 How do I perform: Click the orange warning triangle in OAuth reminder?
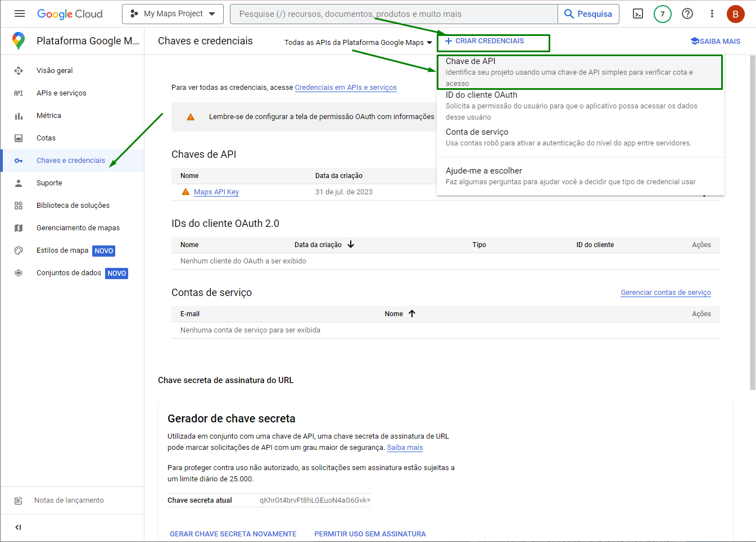(x=191, y=117)
